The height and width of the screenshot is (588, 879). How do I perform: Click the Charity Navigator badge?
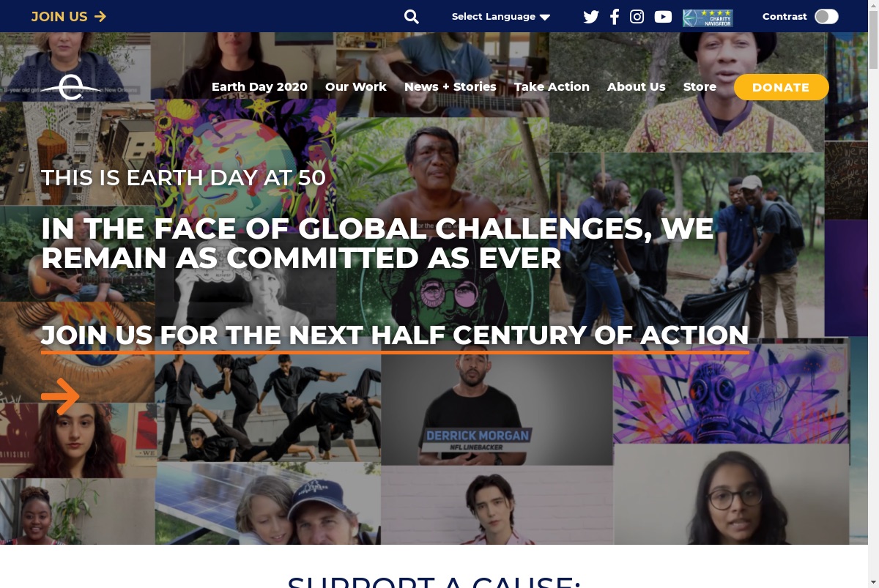(708, 18)
